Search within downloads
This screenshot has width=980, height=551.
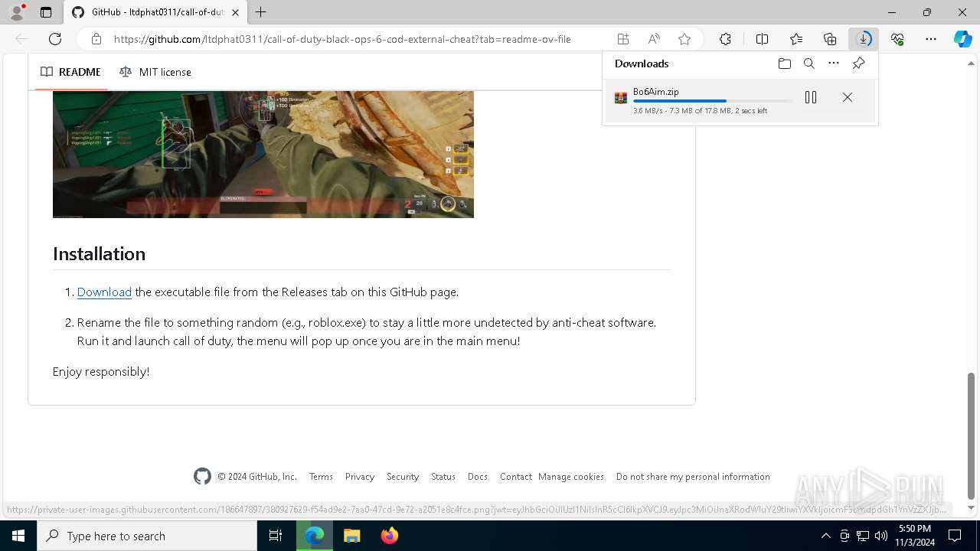[x=808, y=64]
